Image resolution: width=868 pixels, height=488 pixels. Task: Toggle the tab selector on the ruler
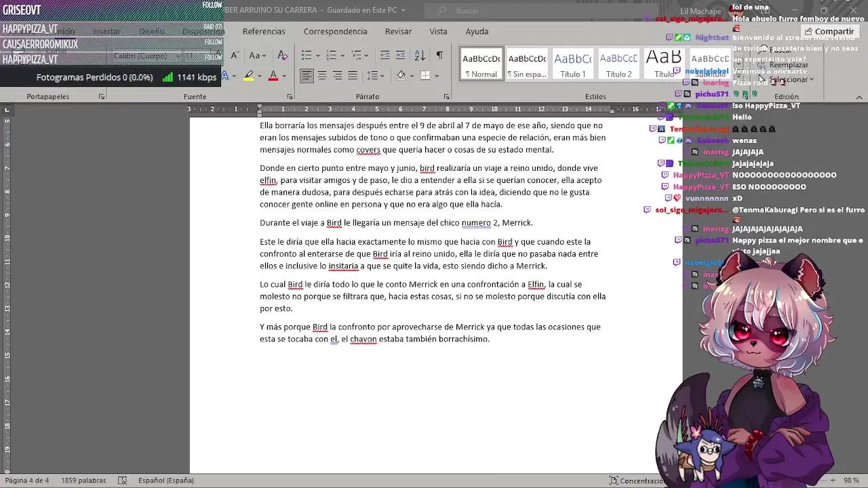pos(7,109)
